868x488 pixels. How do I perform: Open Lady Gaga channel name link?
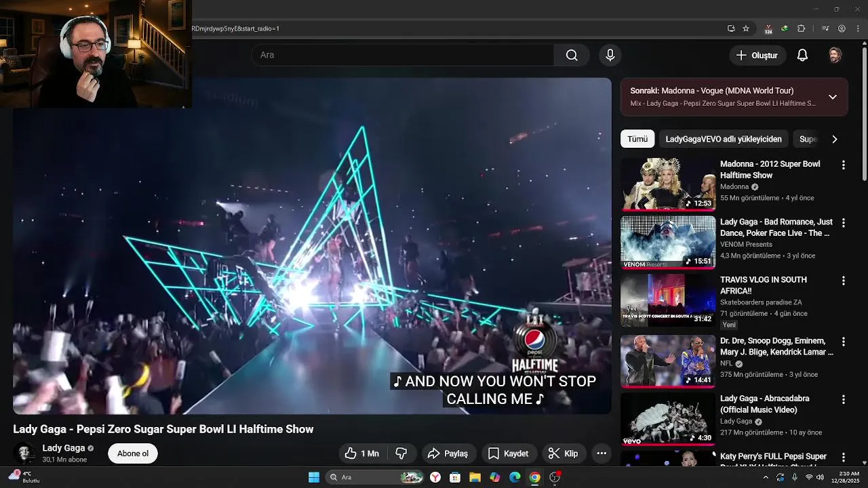(x=64, y=448)
